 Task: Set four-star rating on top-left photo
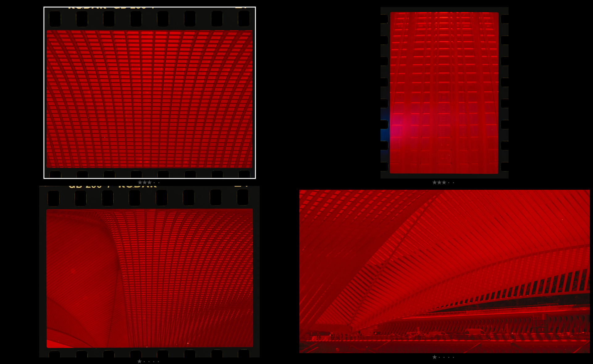(x=154, y=183)
